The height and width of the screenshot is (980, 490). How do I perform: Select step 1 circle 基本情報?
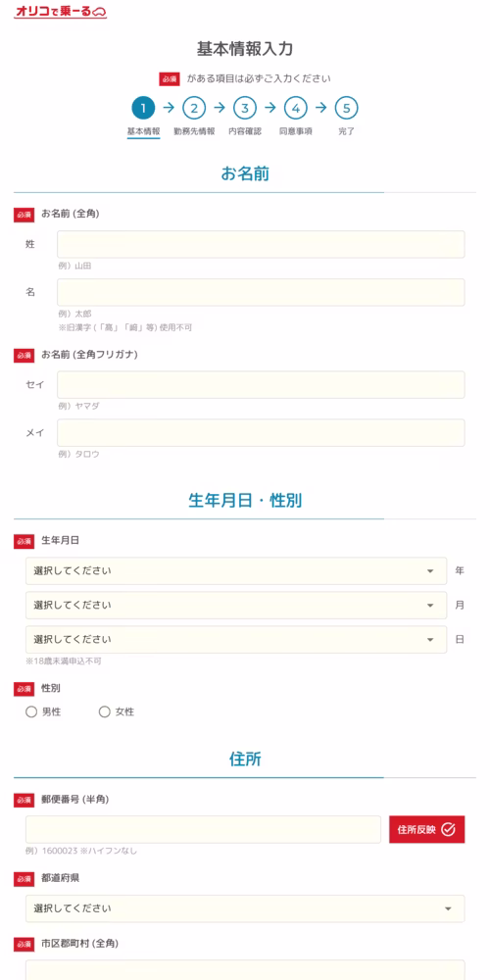click(x=143, y=108)
